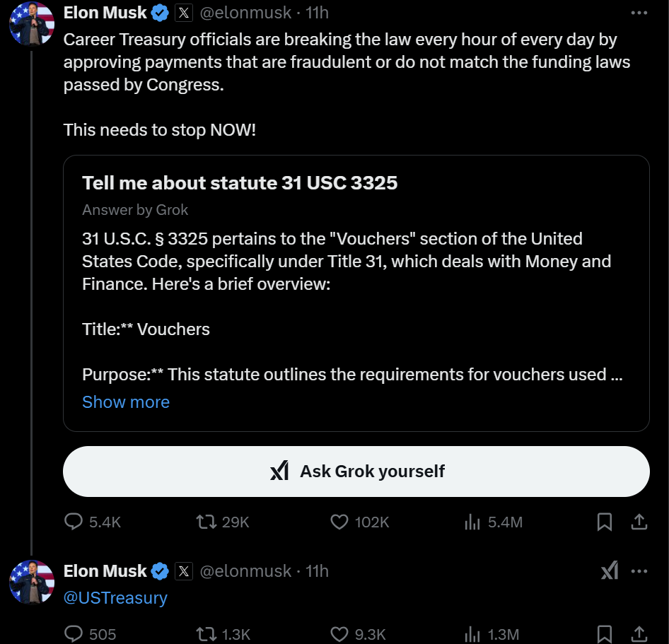Click the X affiliation badge on first post
This screenshot has height=644, width=669.
184,13
